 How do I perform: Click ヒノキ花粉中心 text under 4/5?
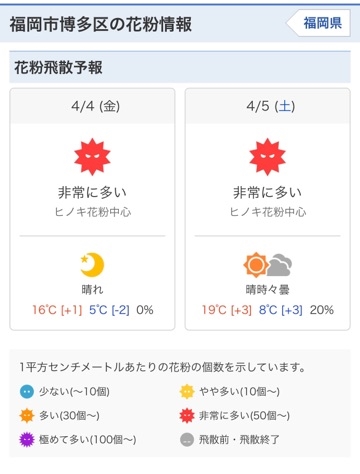[x=268, y=212]
